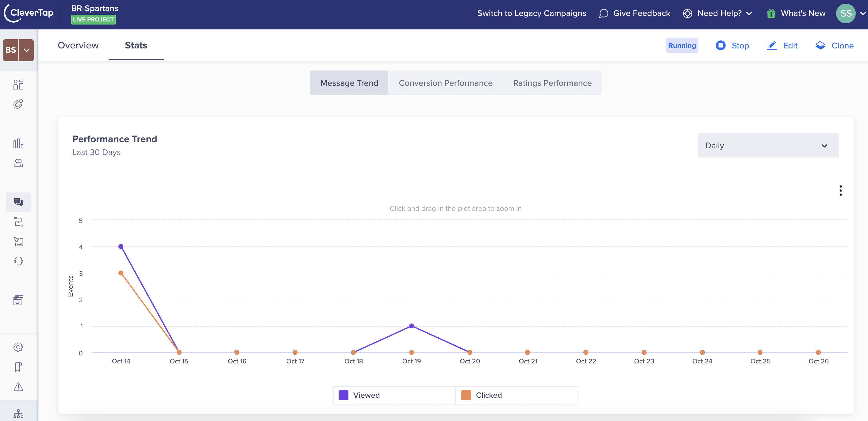Select the campaigns chat bubbles sidebar icon
The width and height of the screenshot is (868, 421).
pyautogui.click(x=18, y=202)
